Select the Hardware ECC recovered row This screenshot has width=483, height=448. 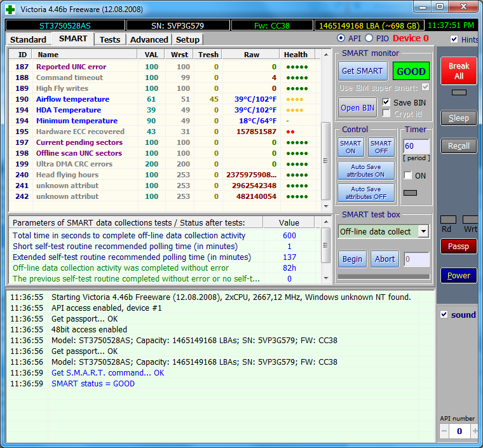tap(165, 131)
